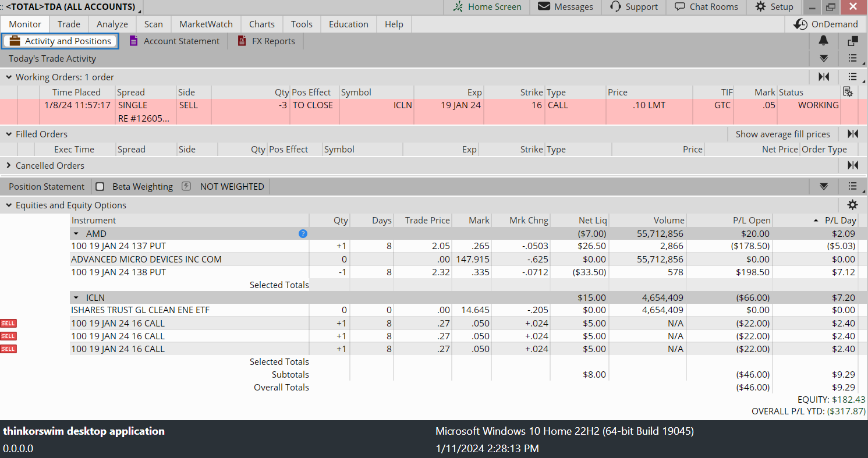Launch OnDemand mode
The width and height of the screenshot is (868, 458).
(x=827, y=24)
